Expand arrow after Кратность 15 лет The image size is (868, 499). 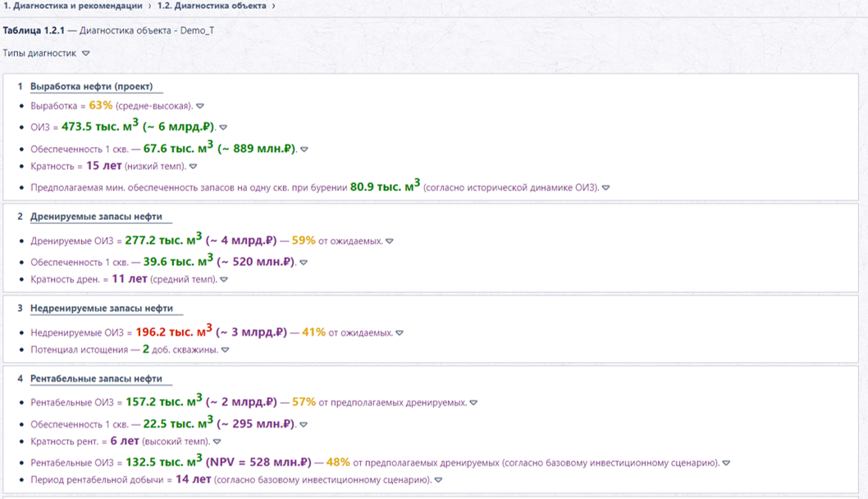click(x=193, y=166)
